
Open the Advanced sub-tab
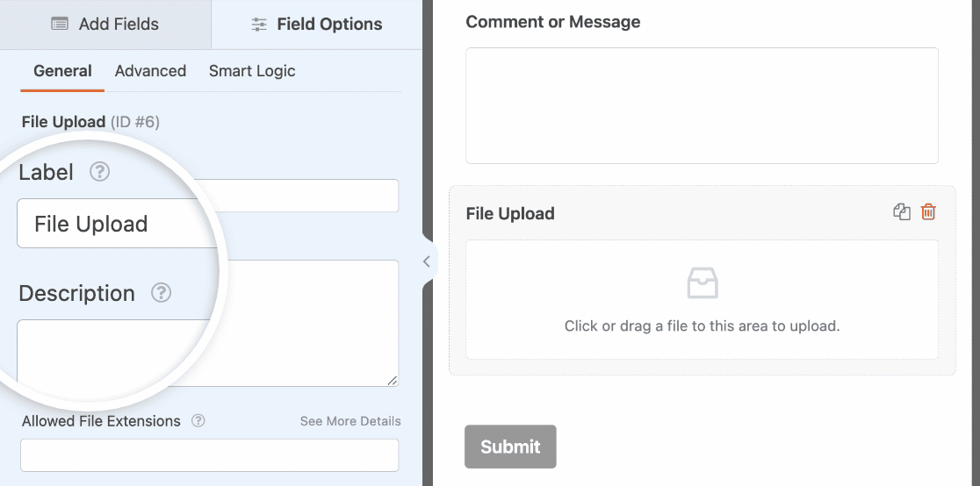150,71
